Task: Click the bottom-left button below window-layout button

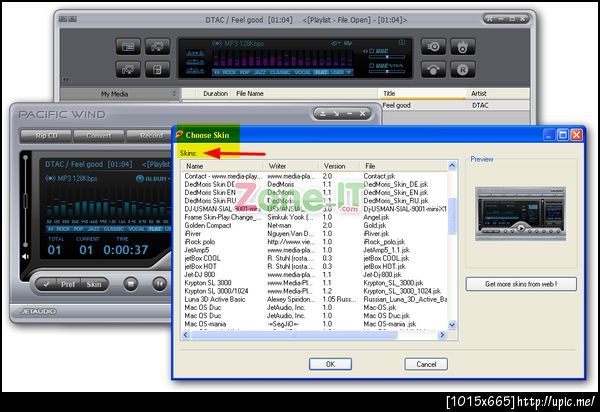Action: coord(128,70)
